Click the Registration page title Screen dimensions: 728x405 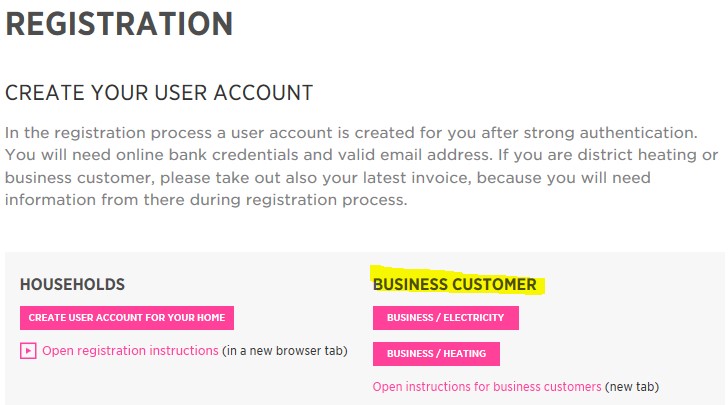tap(119, 24)
